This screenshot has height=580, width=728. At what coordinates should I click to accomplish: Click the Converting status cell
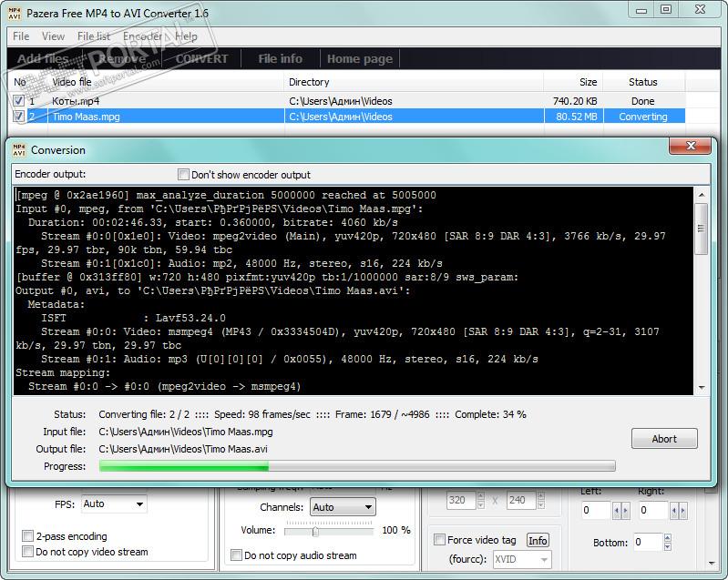(643, 117)
